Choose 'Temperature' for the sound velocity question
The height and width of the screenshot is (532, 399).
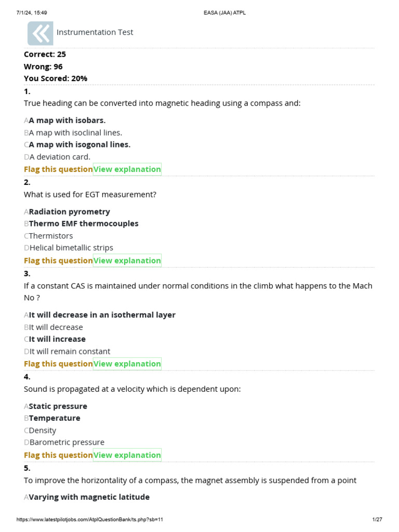click(x=55, y=418)
